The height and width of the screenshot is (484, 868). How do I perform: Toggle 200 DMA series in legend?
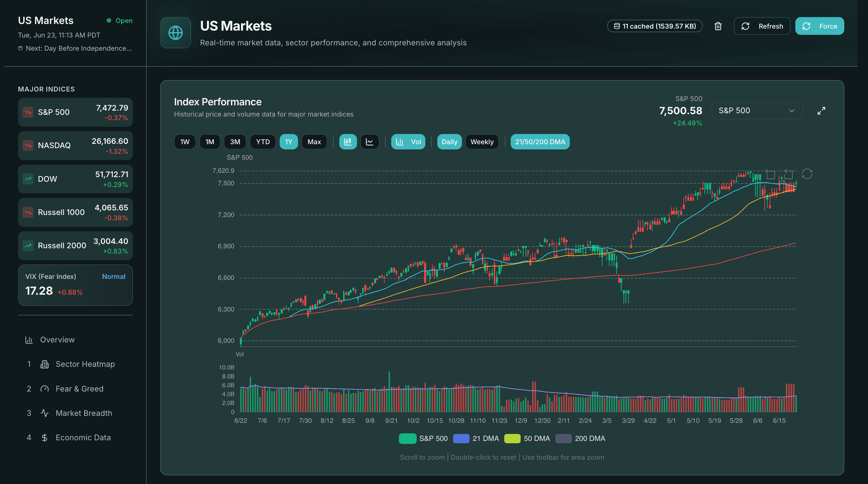click(x=580, y=439)
